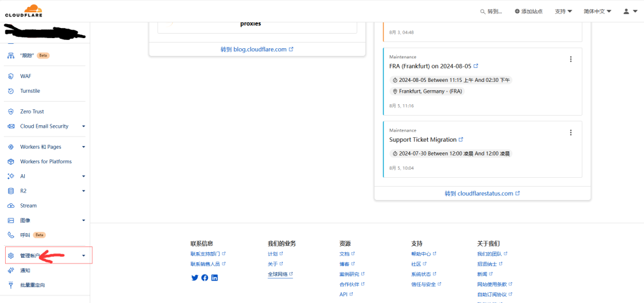Image resolution: width=644 pixels, height=303 pixels.
Task: Open the 新闻 footer link
Action: tap(485, 274)
